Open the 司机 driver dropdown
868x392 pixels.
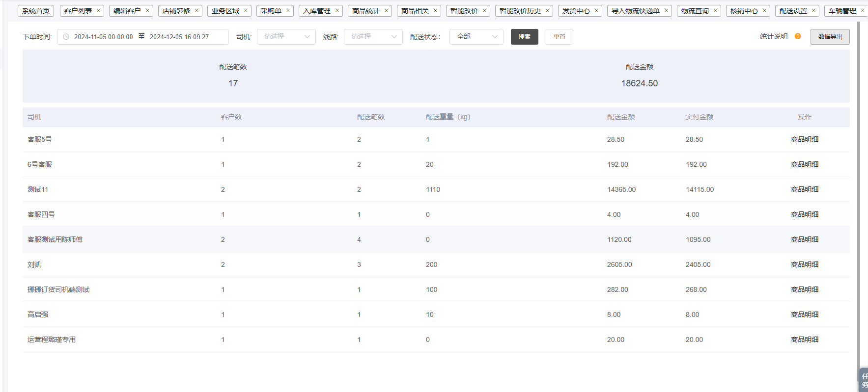(286, 37)
